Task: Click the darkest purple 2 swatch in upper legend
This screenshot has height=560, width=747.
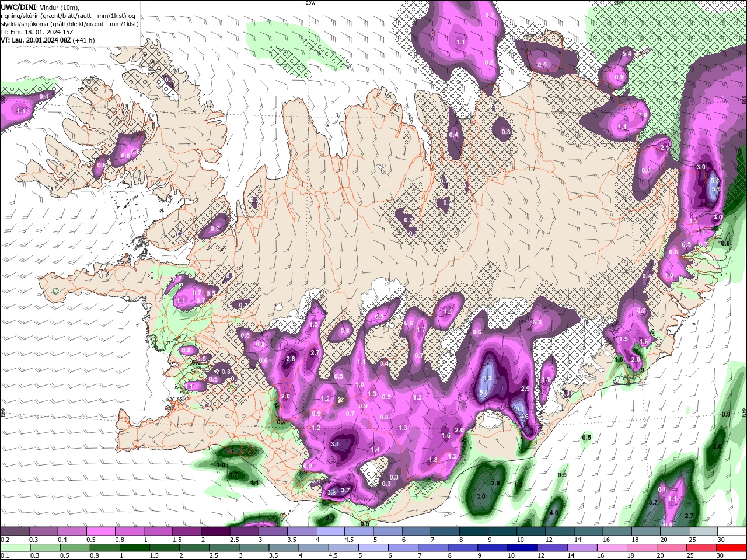Action: pos(215,531)
